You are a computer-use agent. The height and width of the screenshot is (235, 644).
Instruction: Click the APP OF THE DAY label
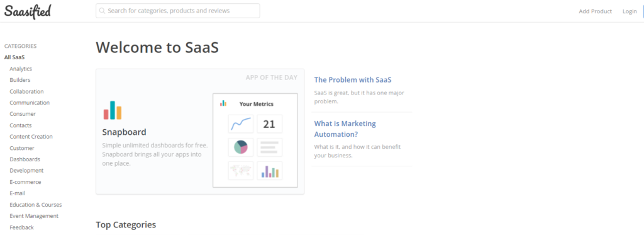pyautogui.click(x=272, y=77)
